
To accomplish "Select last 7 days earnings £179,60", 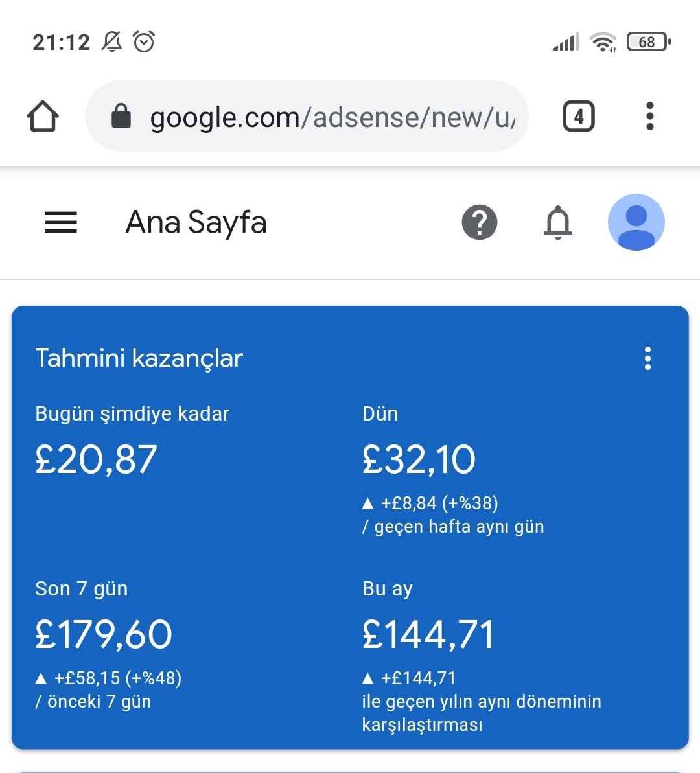I will coord(104,634).
